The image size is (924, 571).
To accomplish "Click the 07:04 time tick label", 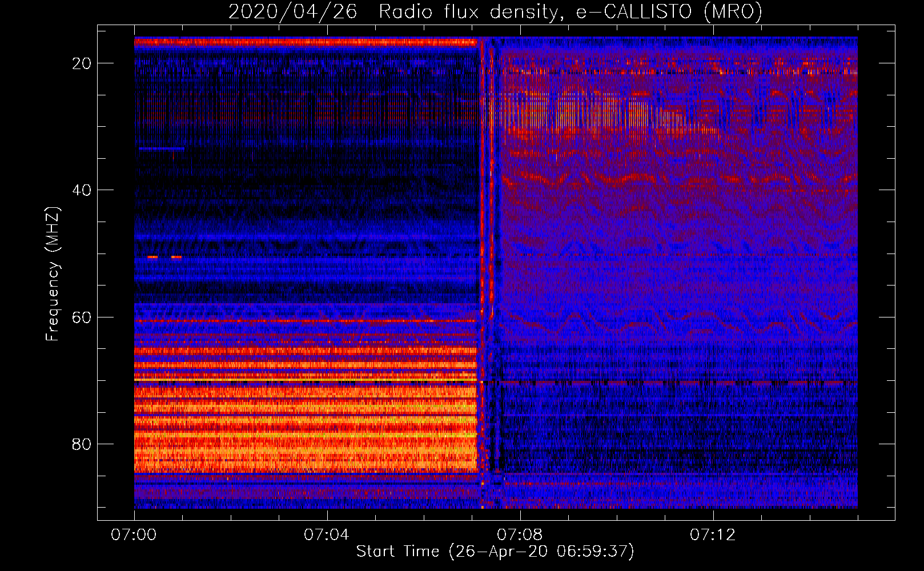I will pyautogui.click(x=327, y=535).
